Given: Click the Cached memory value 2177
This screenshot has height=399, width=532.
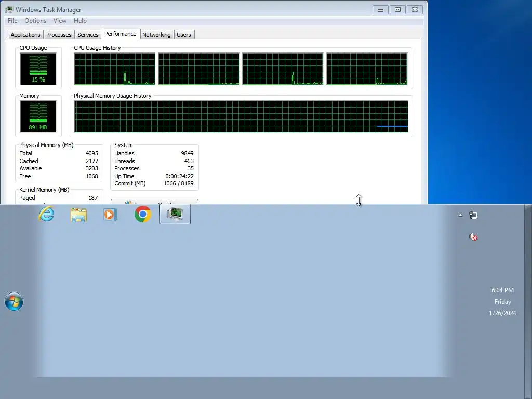Looking at the screenshot, I should coord(91,161).
